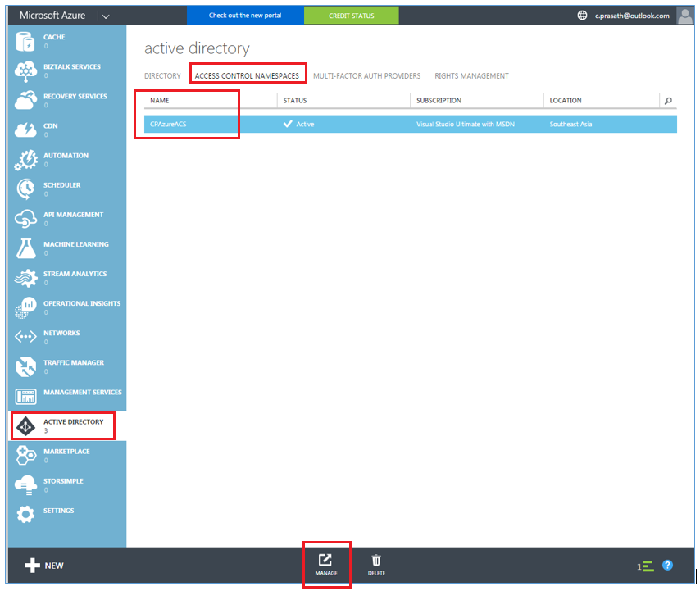Open the help question mark icon
This screenshot has height=591, width=700.
(x=667, y=566)
